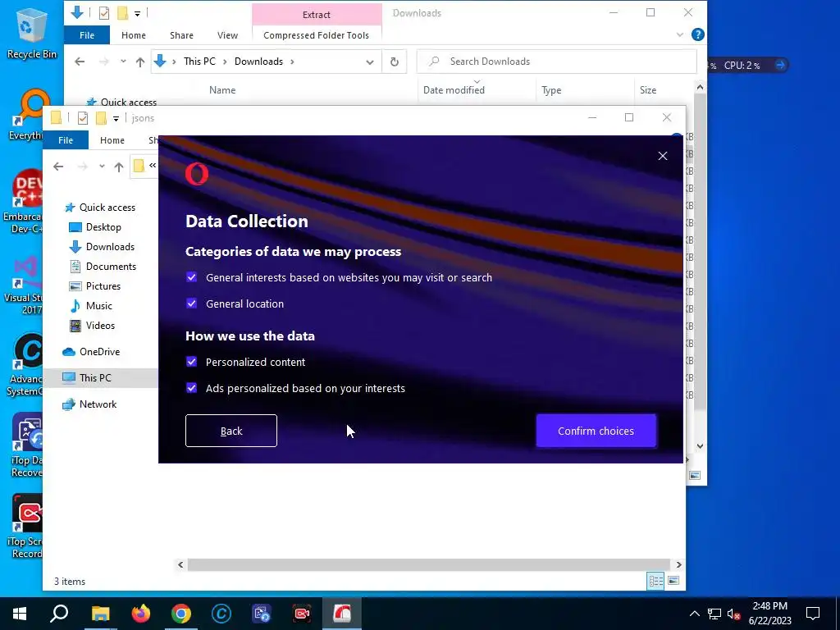
Task: Select Documents in jsons navigation pane
Action: (x=111, y=267)
